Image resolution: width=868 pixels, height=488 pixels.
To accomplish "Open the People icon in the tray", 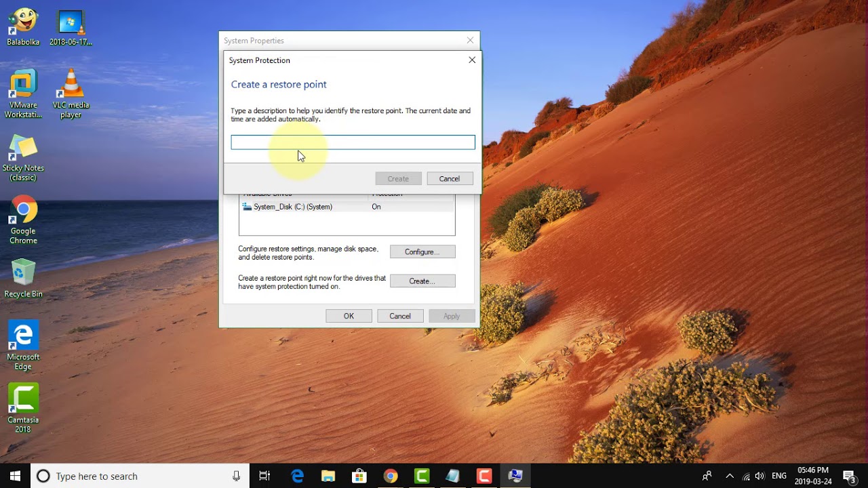I will (707, 476).
